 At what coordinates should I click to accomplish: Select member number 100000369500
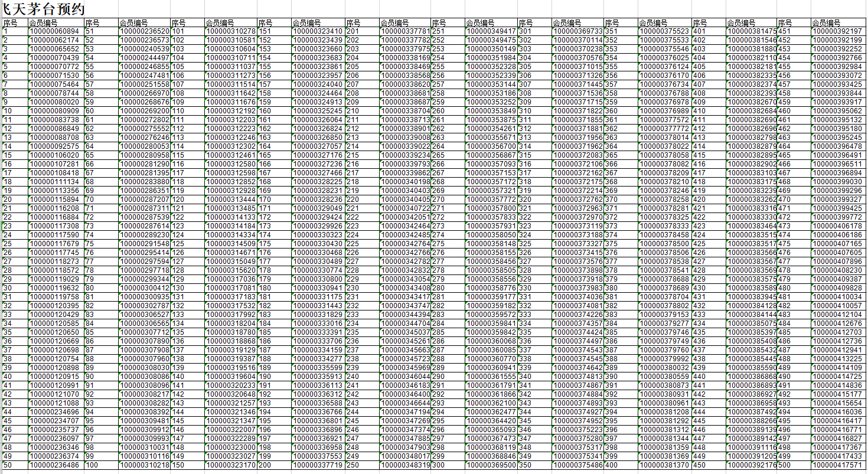pos(491,465)
